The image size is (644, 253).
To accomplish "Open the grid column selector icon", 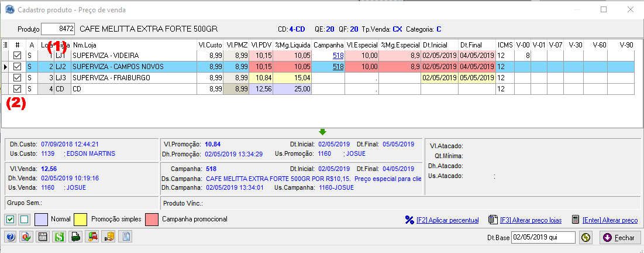I will click(5, 45).
